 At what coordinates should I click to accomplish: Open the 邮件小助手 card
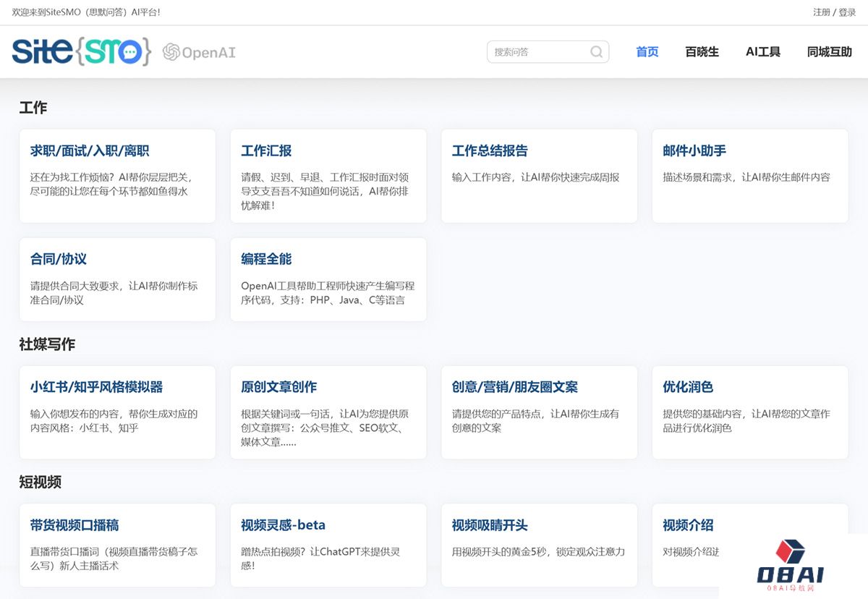(x=750, y=176)
